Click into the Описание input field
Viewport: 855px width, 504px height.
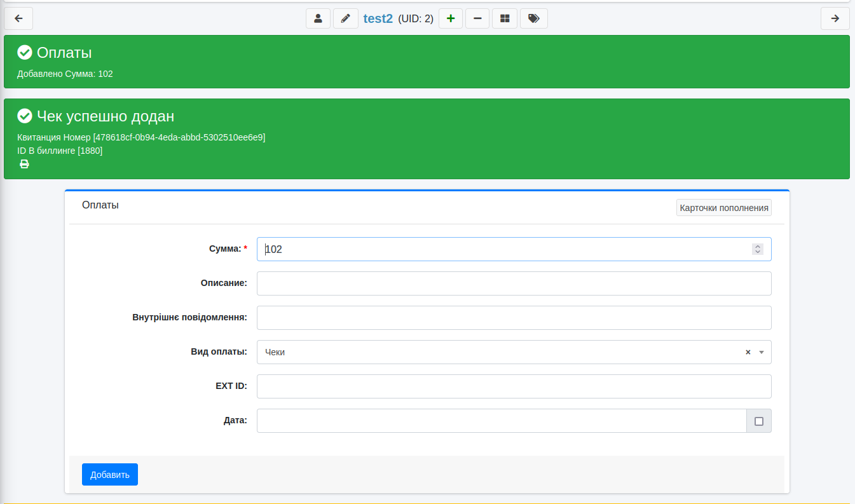[514, 283]
